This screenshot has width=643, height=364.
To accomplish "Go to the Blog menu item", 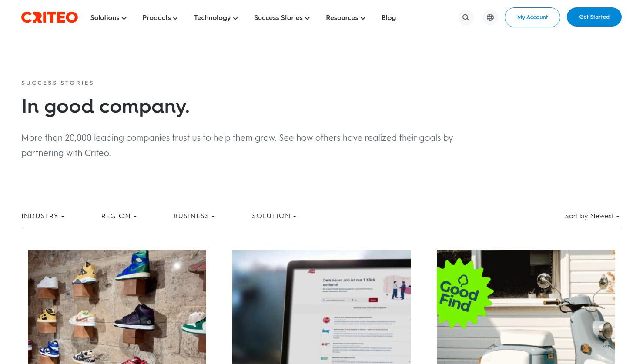I will [388, 18].
